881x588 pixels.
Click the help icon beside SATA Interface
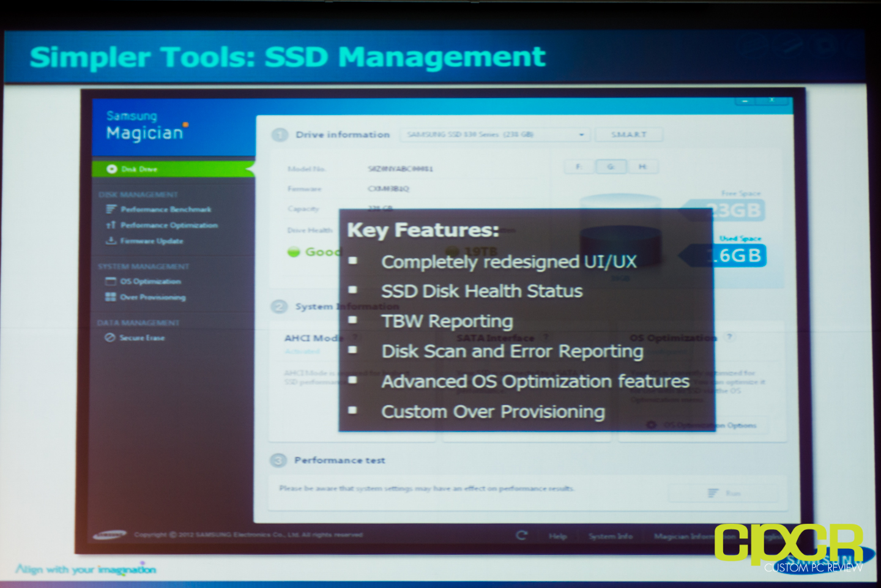tap(546, 337)
